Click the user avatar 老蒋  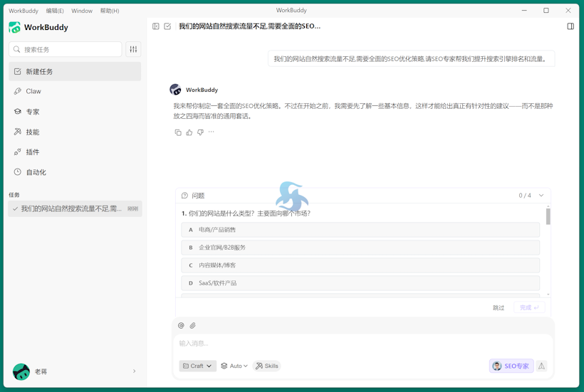21,371
